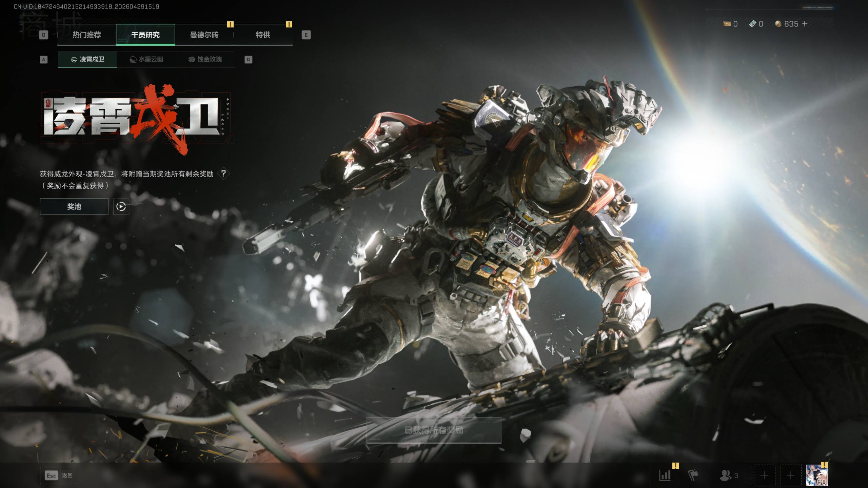This screenshot has height=488, width=868.
Task: Open the player avatar profile
Action: pos(816,475)
